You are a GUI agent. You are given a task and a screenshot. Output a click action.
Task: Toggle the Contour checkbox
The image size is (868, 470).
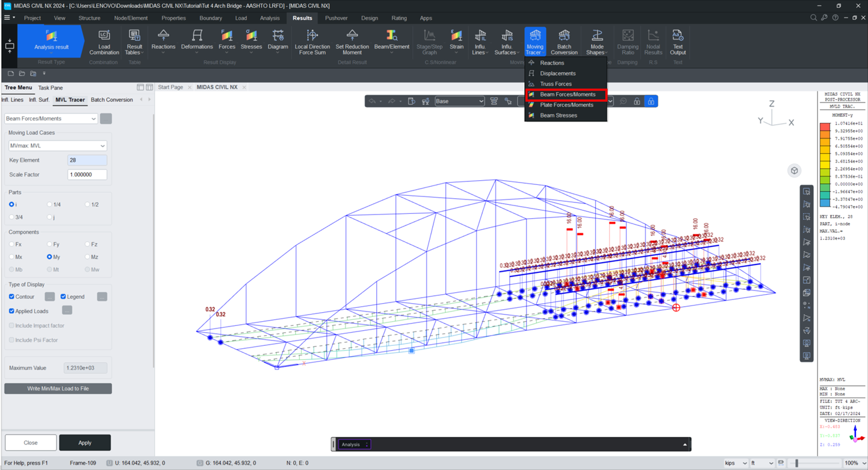point(11,296)
